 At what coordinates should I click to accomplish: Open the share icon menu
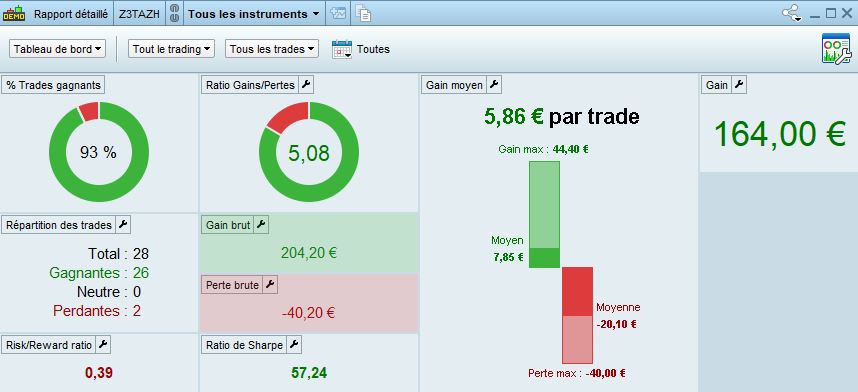point(791,14)
